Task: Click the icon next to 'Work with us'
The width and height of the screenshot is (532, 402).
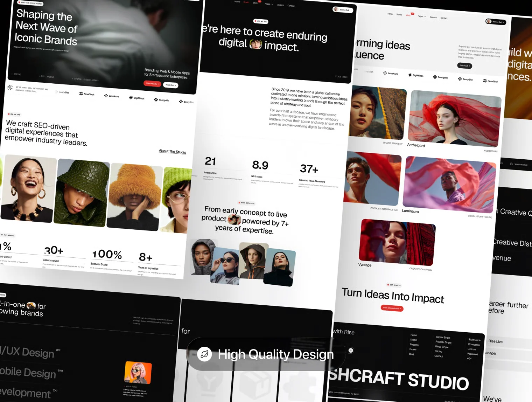Action: 512,164
